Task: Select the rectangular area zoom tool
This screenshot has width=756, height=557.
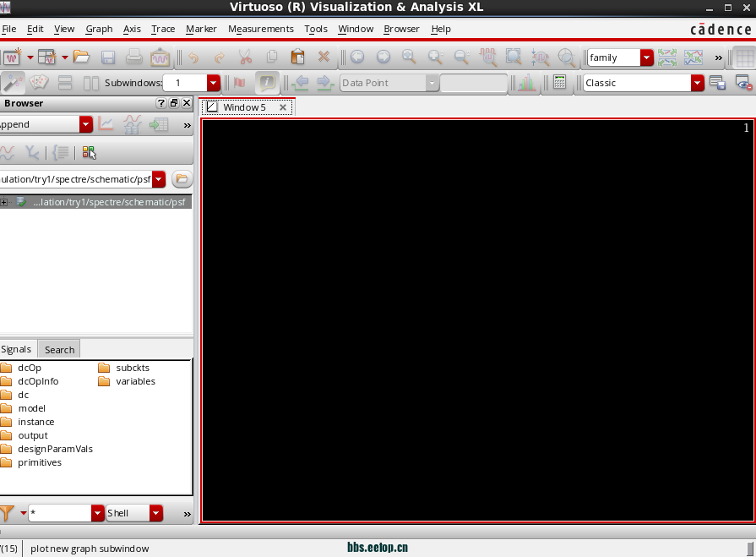Action: pyautogui.click(x=514, y=57)
